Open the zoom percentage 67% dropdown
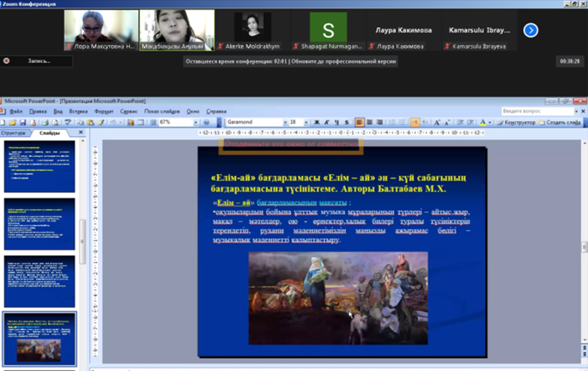The height and width of the screenshot is (371, 588). 196,122
